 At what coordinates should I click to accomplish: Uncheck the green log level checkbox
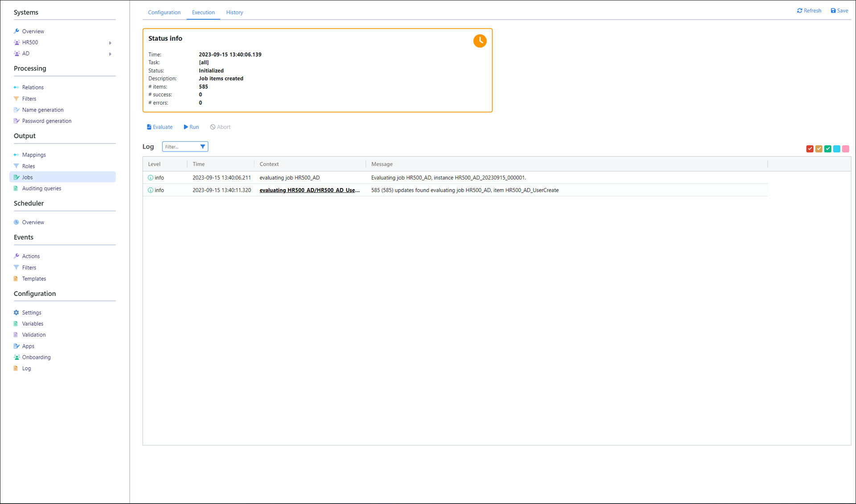click(x=827, y=149)
